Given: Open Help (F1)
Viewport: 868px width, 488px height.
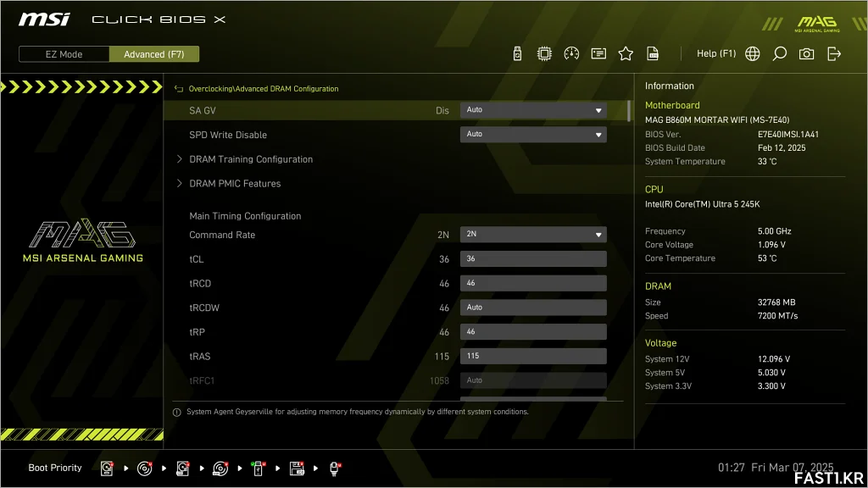Looking at the screenshot, I should pos(715,53).
